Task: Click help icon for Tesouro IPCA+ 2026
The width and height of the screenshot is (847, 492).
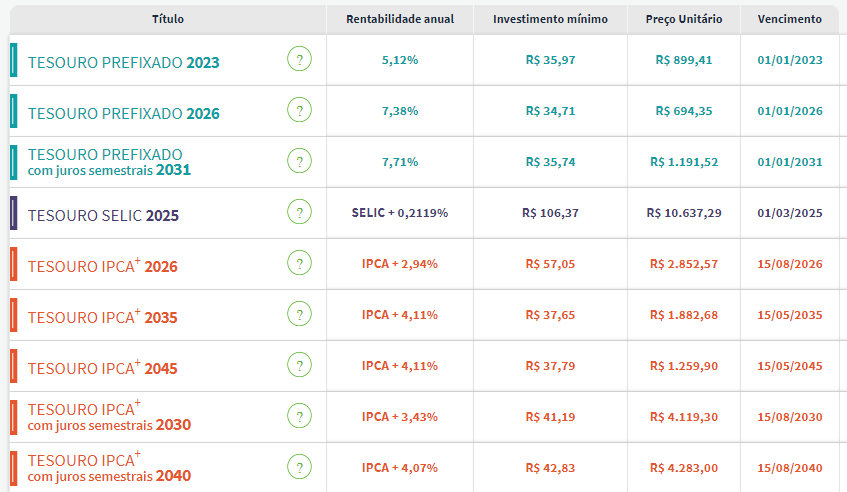Action: tap(299, 264)
